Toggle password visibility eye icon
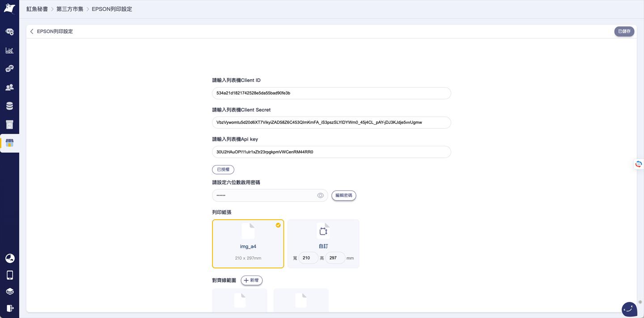This screenshot has width=644, height=318. [x=320, y=195]
